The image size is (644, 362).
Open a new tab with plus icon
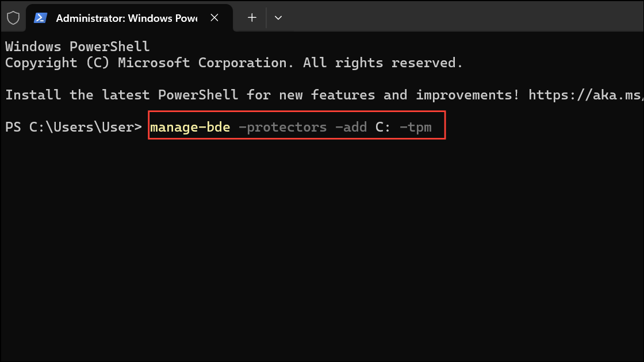(x=252, y=18)
